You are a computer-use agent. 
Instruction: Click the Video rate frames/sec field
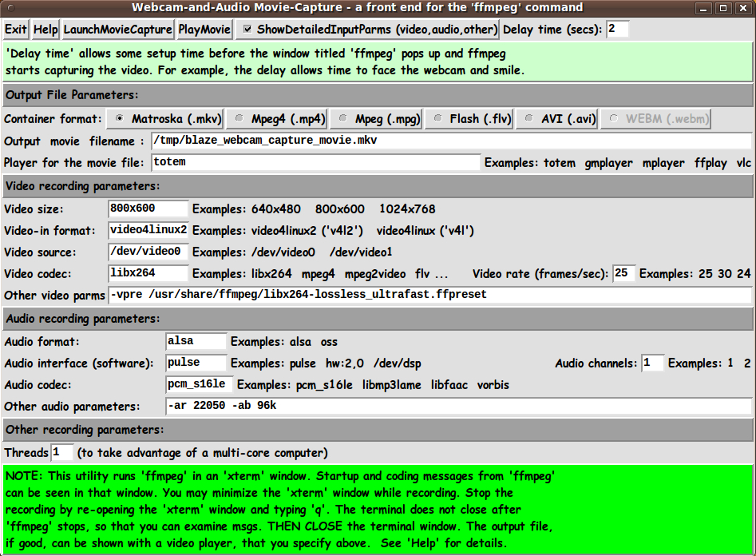pyautogui.click(x=623, y=273)
